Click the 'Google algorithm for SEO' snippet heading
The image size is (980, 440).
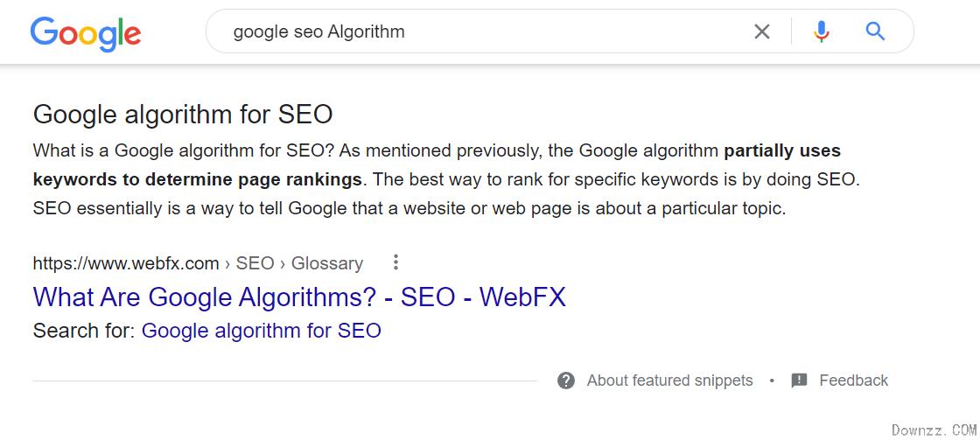[x=183, y=115]
